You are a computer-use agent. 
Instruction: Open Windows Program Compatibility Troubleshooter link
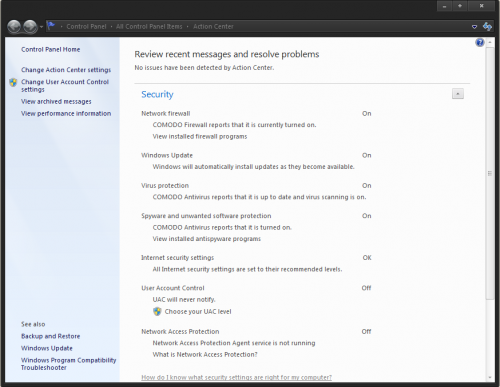pyautogui.click(x=68, y=364)
